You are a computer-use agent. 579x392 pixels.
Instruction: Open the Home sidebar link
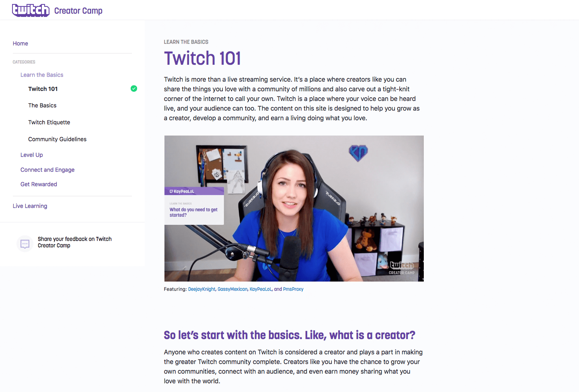coord(21,43)
